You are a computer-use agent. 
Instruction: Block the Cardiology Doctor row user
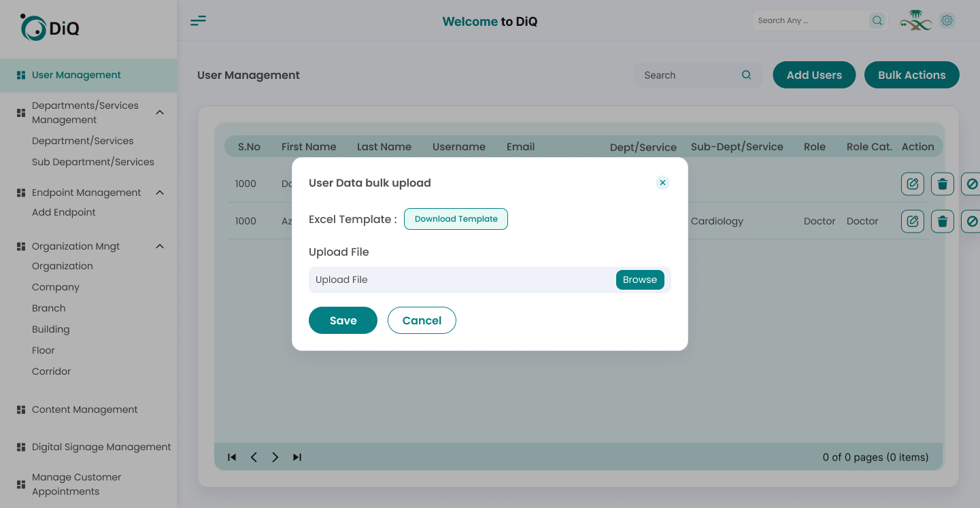(971, 221)
